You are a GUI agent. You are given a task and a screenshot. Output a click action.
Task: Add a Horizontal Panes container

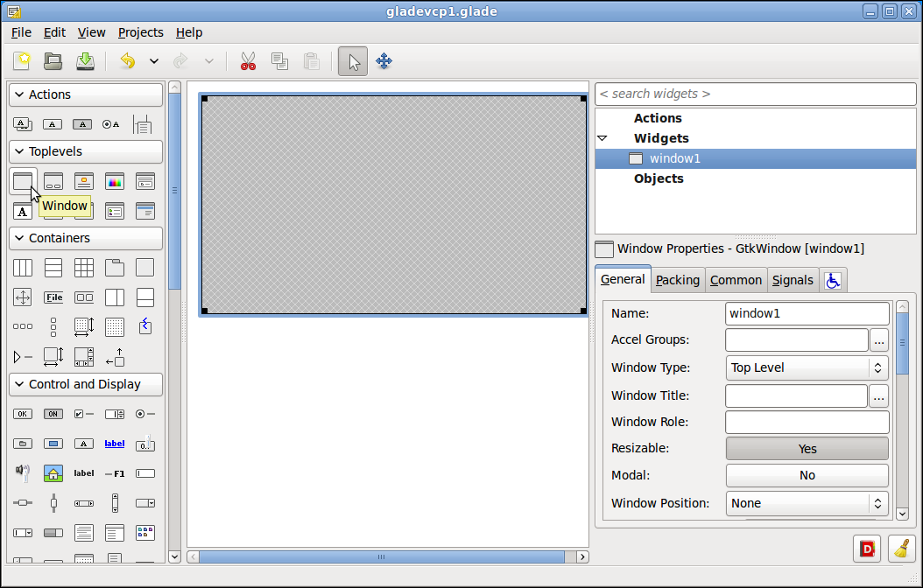[x=115, y=297]
